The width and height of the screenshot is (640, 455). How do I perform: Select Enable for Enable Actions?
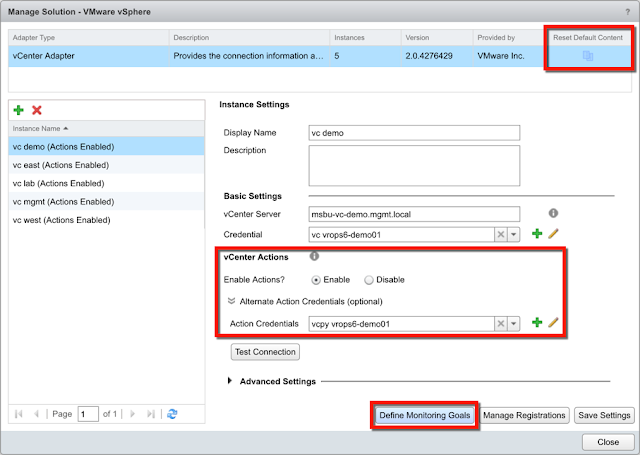coord(316,280)
